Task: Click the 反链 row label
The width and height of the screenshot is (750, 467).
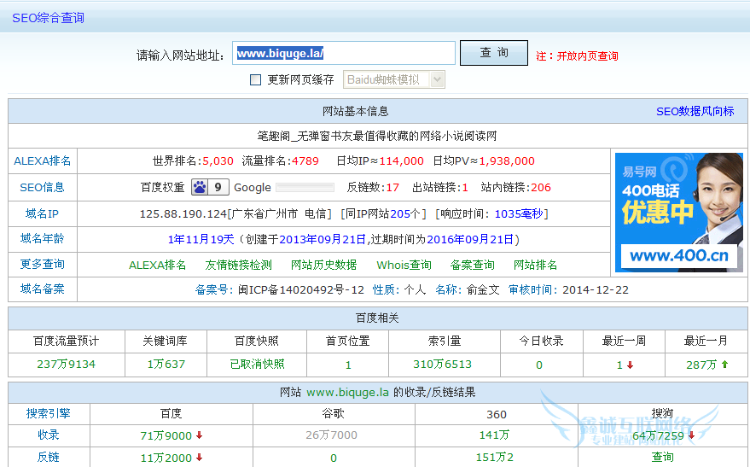Action: point(48,457)
